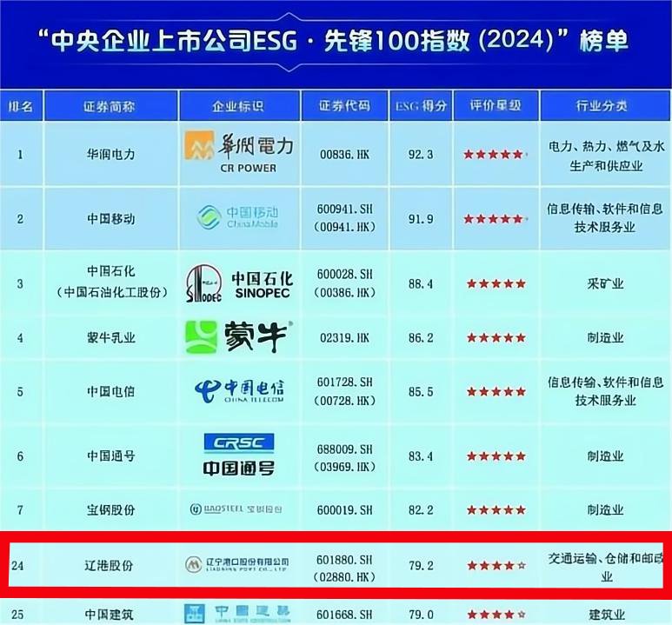
Task: Click stock code 00836.HK
Action: (x=344, y=155)
